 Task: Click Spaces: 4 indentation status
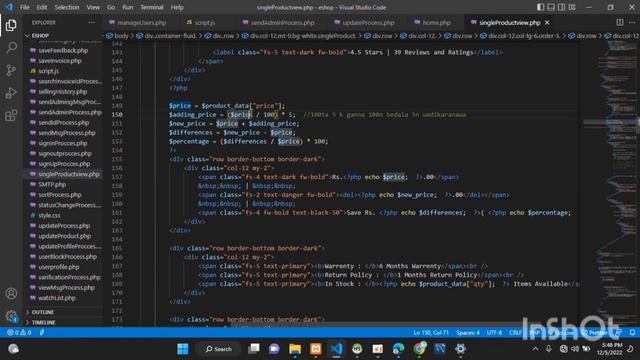coord(468,333)
